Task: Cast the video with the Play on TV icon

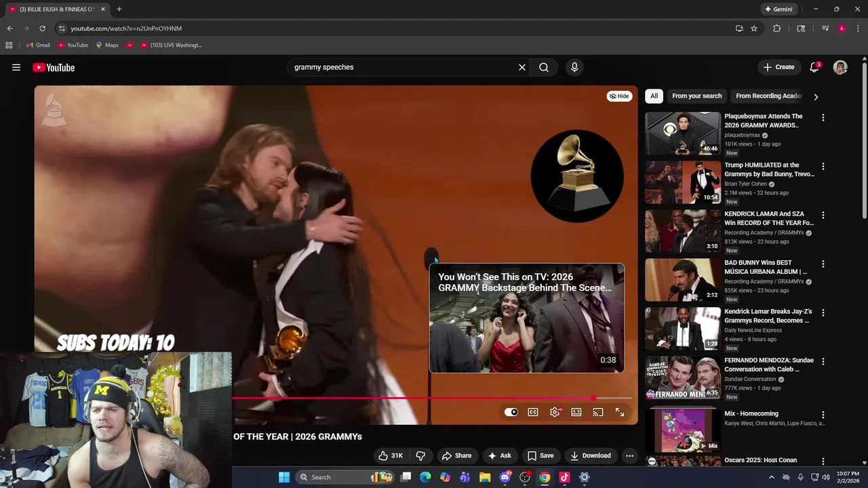Action: (x=598, y=412)
